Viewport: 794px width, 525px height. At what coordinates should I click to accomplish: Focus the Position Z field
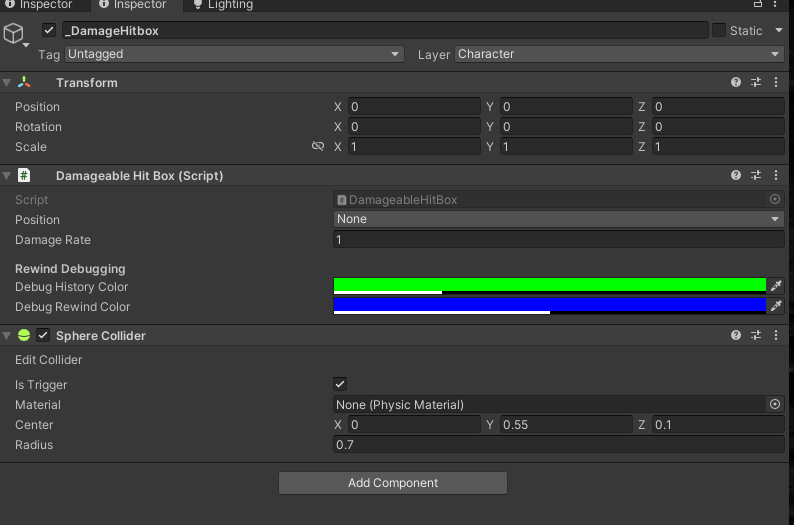pos(718,107)
